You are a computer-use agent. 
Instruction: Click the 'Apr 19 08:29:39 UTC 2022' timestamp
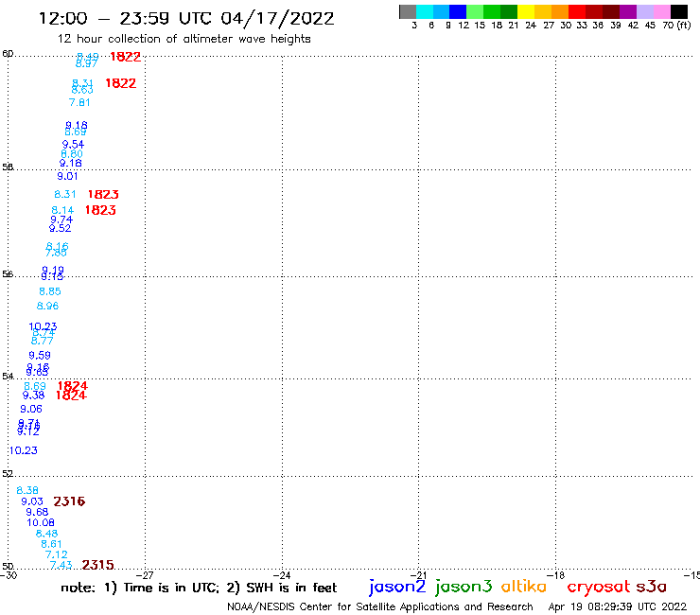point(618,607)
